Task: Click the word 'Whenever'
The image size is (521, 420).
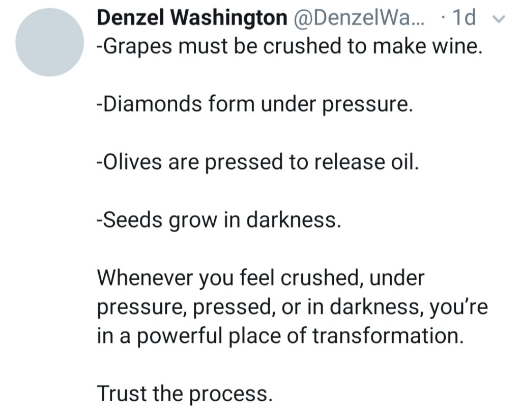Action: coord(145,278)
